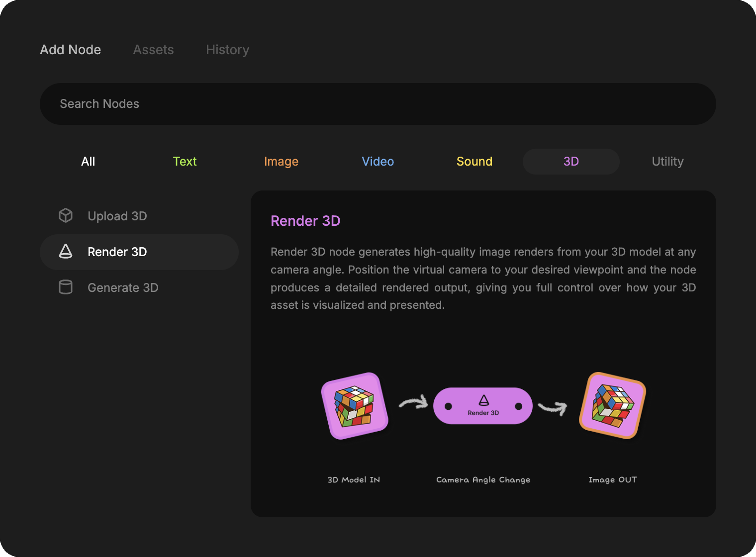Switch to the Assets tab

point(153,50)
